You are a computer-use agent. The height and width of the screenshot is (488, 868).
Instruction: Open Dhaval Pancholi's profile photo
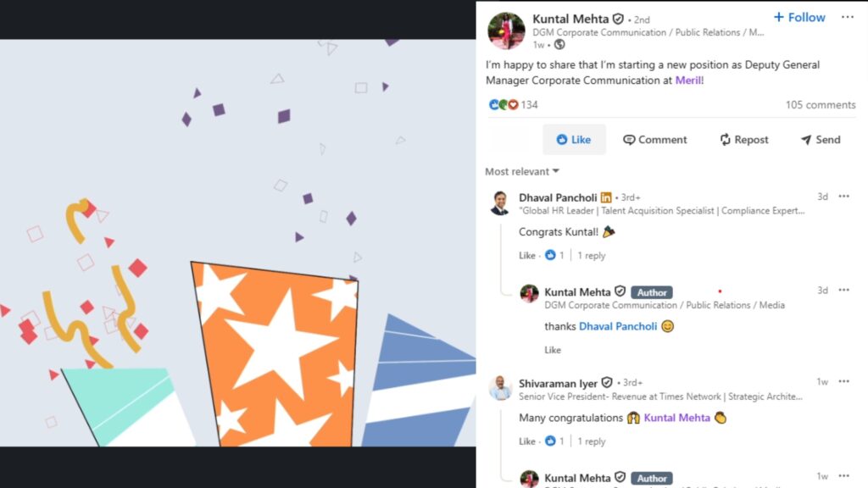click(500, 202)
